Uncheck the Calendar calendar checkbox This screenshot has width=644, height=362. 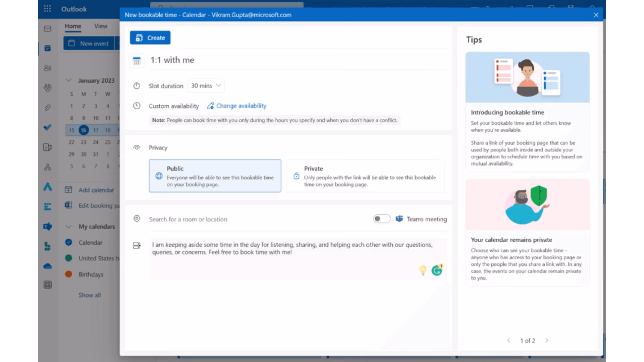pyautogui.click(x=69, y=242)
